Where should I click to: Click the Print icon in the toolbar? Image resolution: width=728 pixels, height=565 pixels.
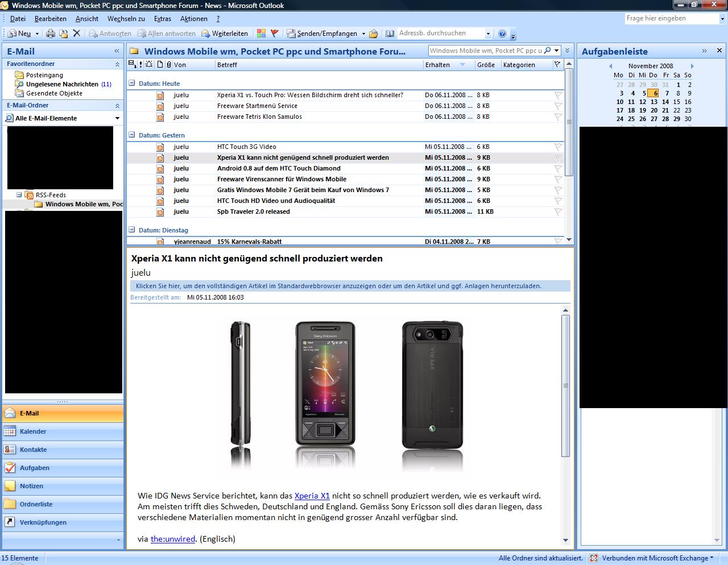[50, 34]
